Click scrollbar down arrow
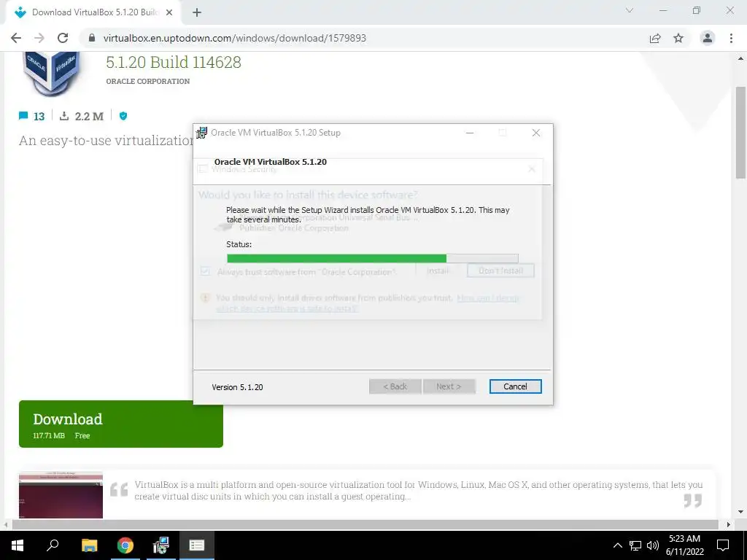The height and width of the screenshot is (560, 747). click(x=740, y=512)
